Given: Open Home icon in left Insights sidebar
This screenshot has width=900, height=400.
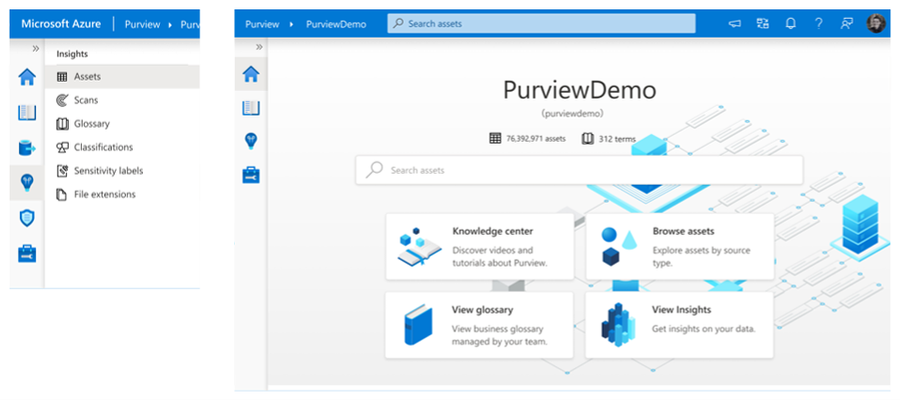Looking at the screenshot, I should (27, 76).
